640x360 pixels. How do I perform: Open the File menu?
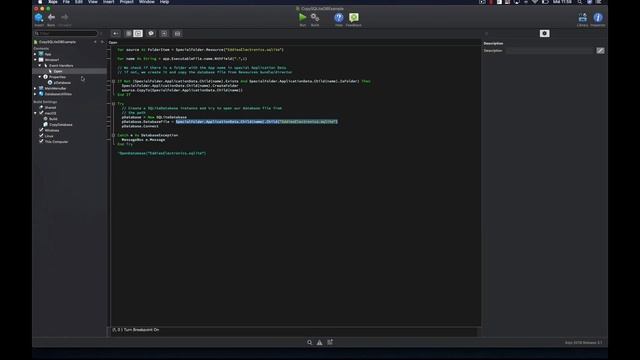66,2
